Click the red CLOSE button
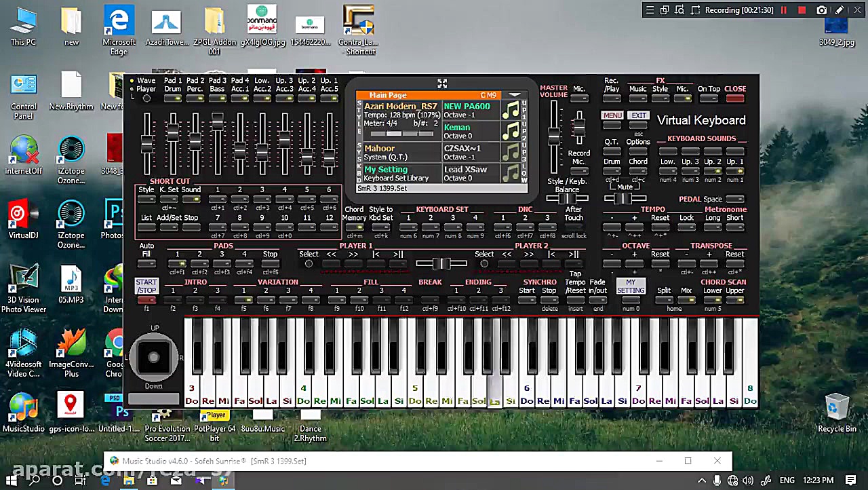 [735, 98]
